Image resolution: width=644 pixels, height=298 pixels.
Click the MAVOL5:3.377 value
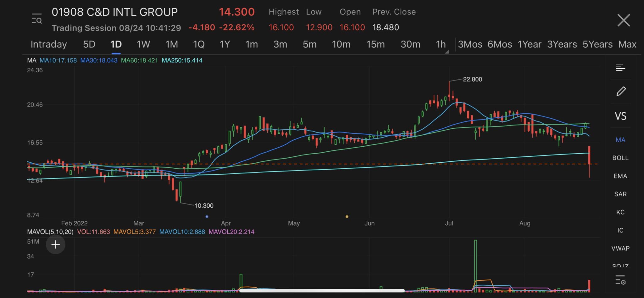[x=135, y=232]
